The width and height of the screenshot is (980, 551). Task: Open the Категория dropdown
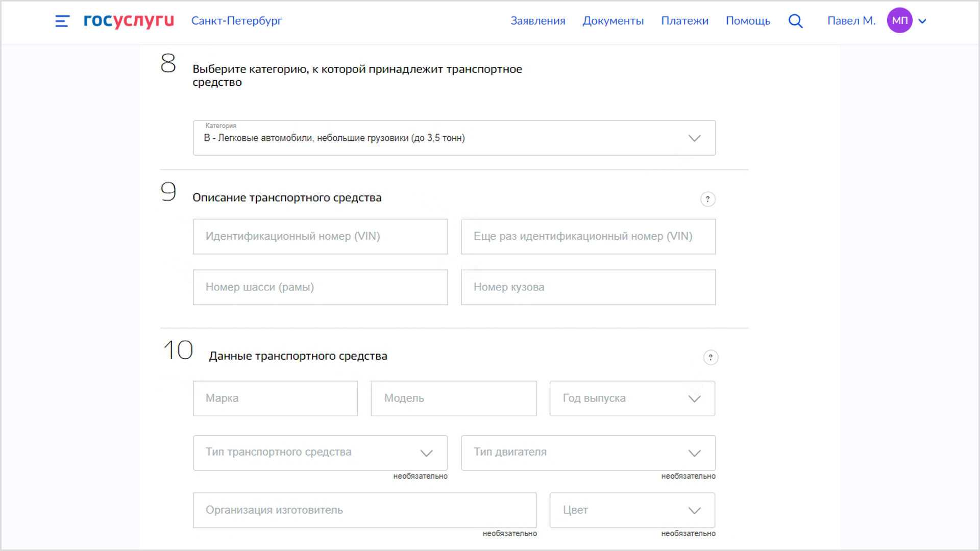coord(454,138)
